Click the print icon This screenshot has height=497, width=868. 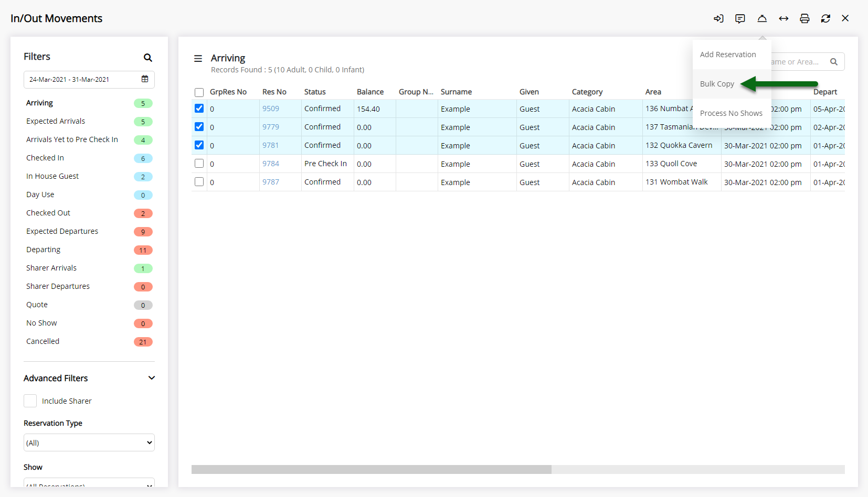[x=805, y=18]
